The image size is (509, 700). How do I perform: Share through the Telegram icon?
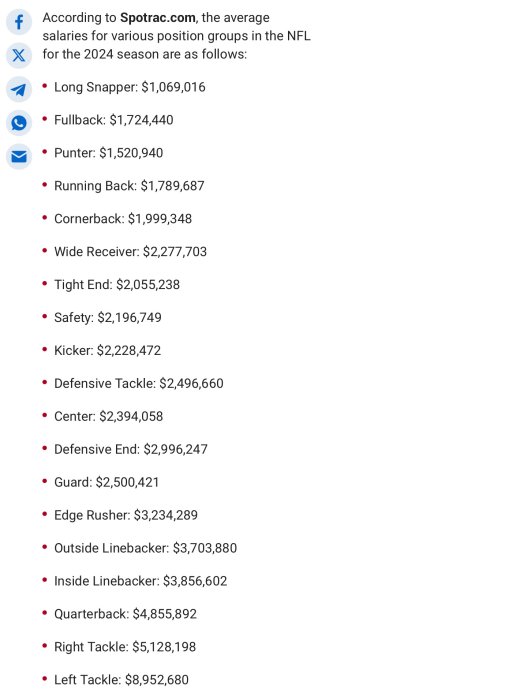(x=19, y=89)
